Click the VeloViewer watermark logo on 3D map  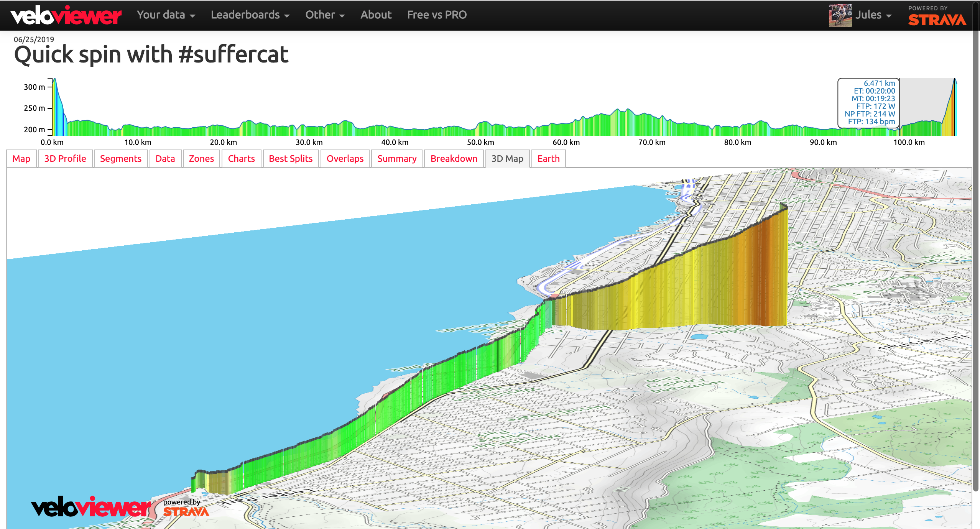pos(91,507)
